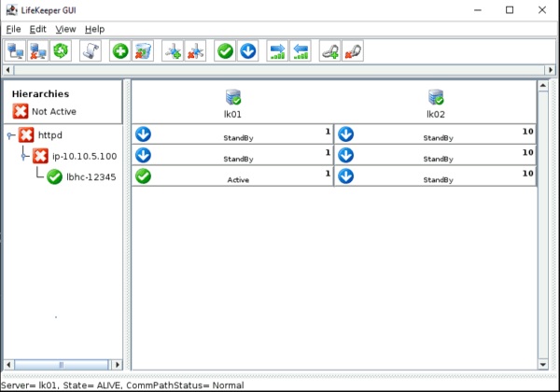Click the httpd StandBy icon on lk02
Screen dimensions: 560x392
(x=346, y=134)
